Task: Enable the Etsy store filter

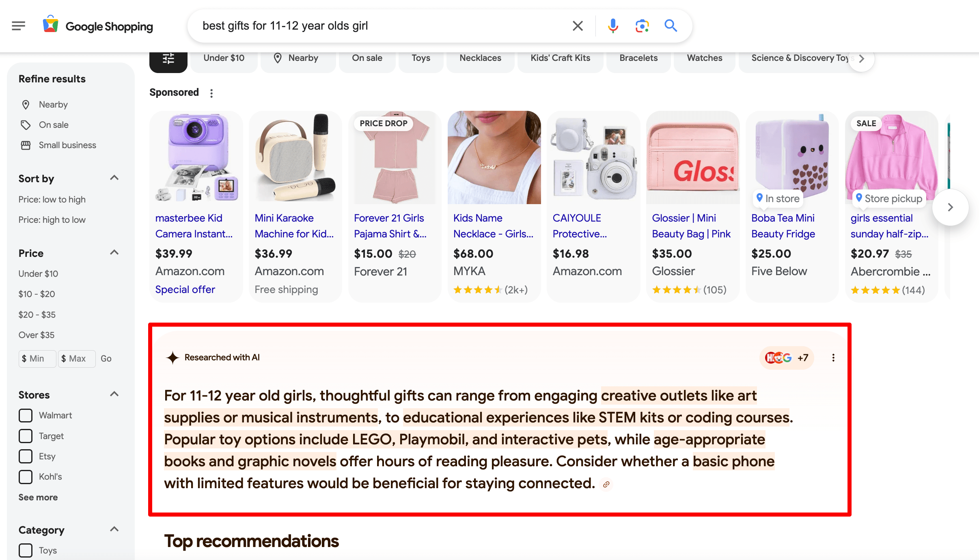Action: point(25,456)
